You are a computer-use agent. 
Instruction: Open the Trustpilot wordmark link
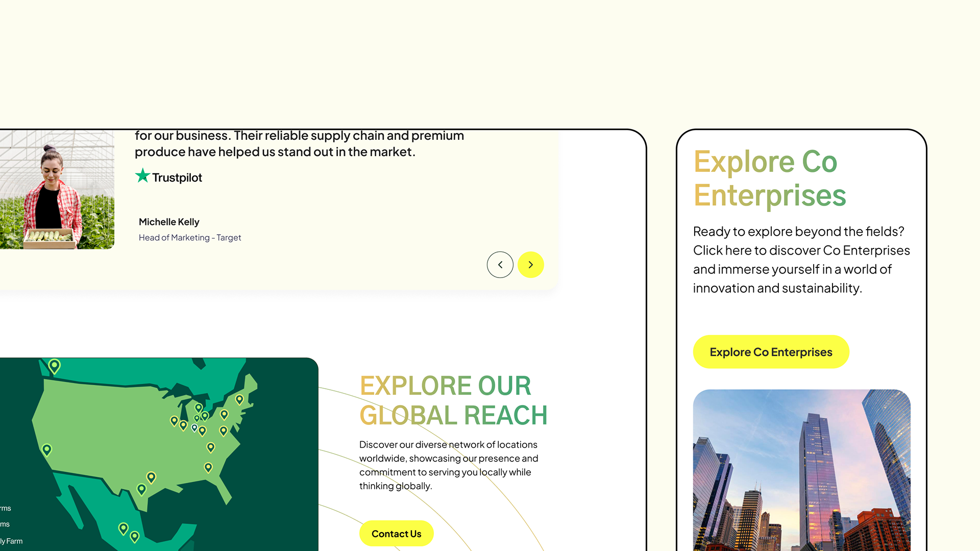click(x=177, y=178)
